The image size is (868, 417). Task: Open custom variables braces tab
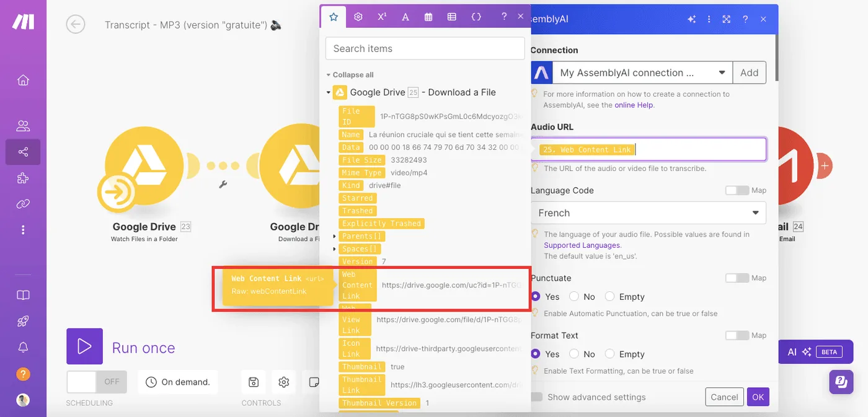pos(476,17)
